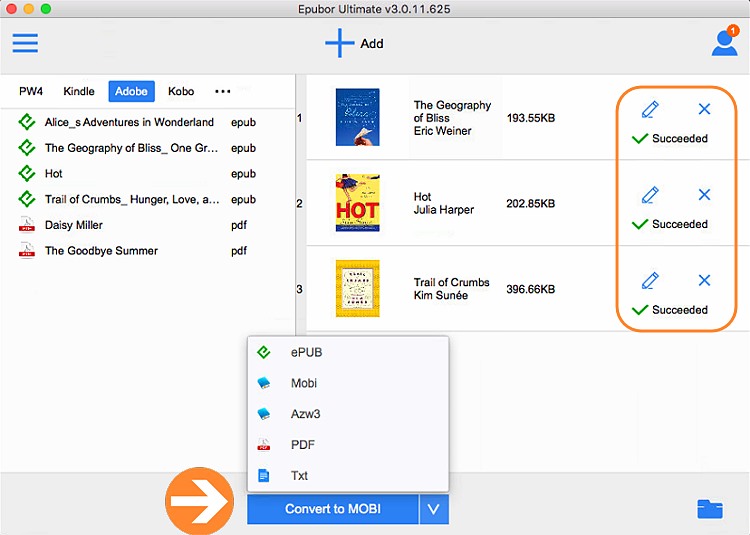Open the user account icon

click(x=724, y=44)
